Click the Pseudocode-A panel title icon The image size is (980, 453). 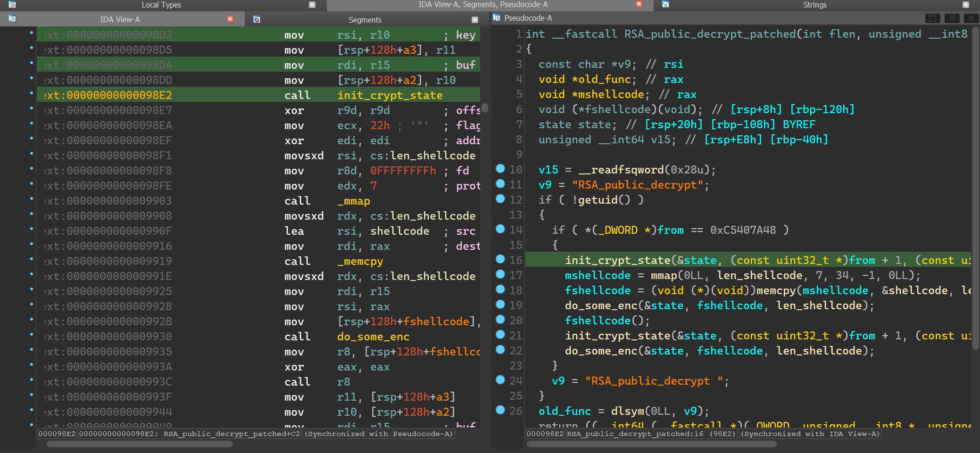click(x=496, y=18)
